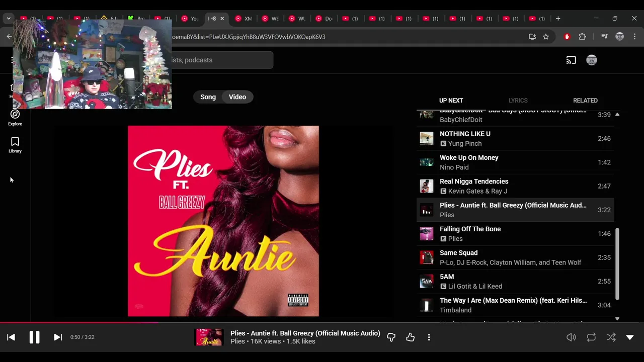Mute the tab via speaker icon
Image resolution: width=644 pixels, height=362 pixels.
click(x=213, y=19)
